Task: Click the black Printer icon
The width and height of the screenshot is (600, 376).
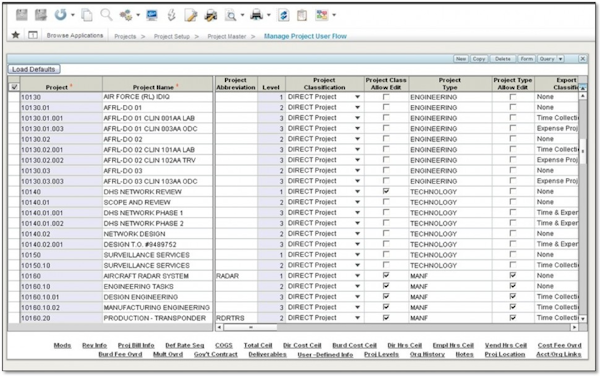Action: [x=256, y=15]
